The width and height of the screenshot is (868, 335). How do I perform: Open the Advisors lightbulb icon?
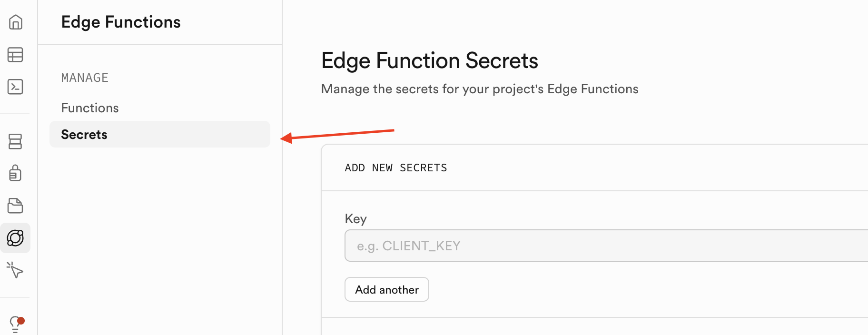click(x=17, y=325)
